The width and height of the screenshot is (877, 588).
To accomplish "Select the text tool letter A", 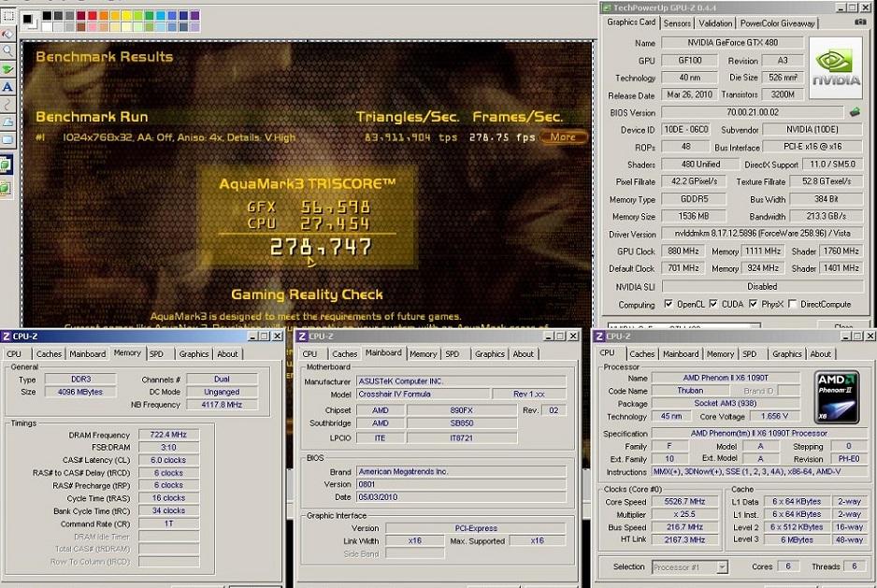I will pyautogui.click(x=7, y=87).
